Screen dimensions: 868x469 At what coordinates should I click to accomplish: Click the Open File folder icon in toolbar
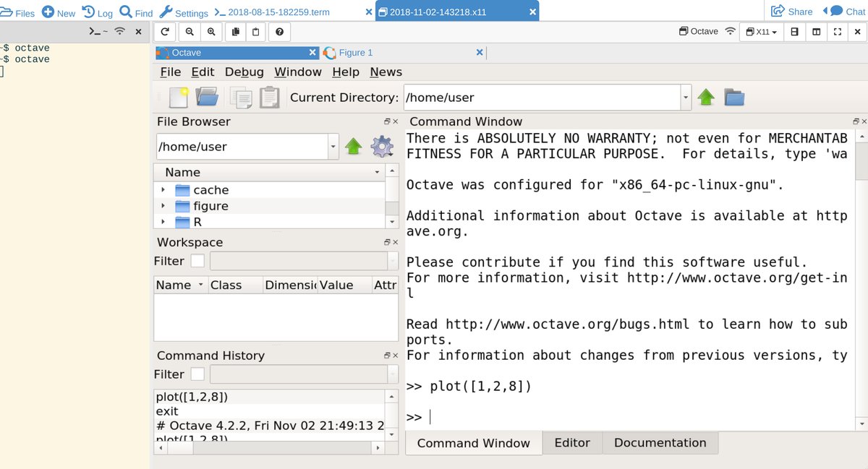207,98
